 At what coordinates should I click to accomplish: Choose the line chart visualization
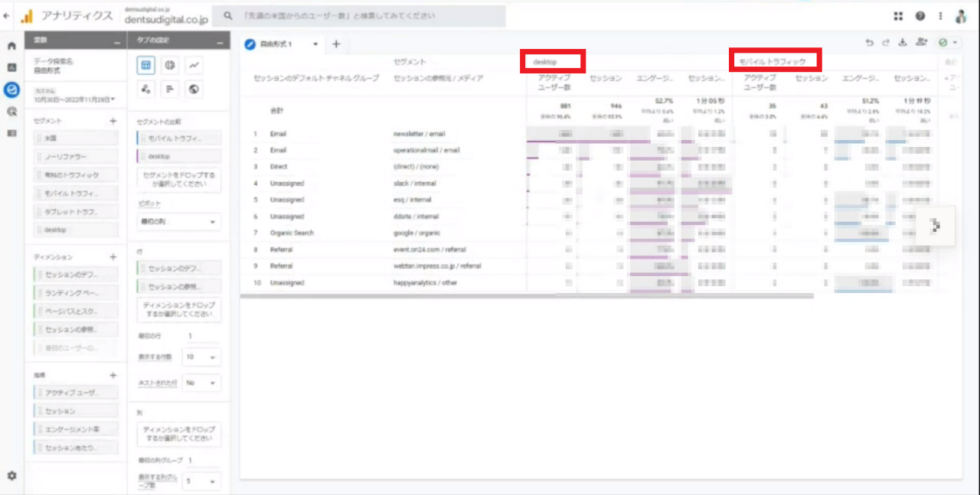click(194, 66)
